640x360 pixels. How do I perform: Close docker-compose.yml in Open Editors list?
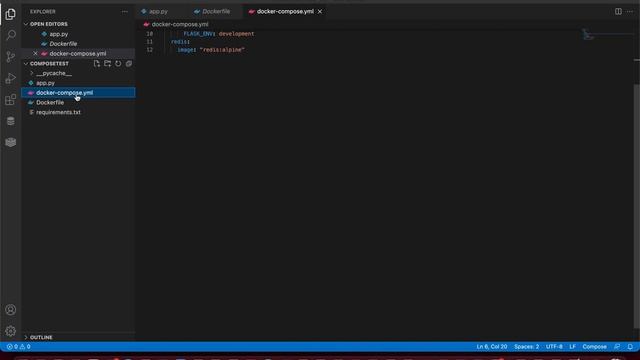pos(35,53)
